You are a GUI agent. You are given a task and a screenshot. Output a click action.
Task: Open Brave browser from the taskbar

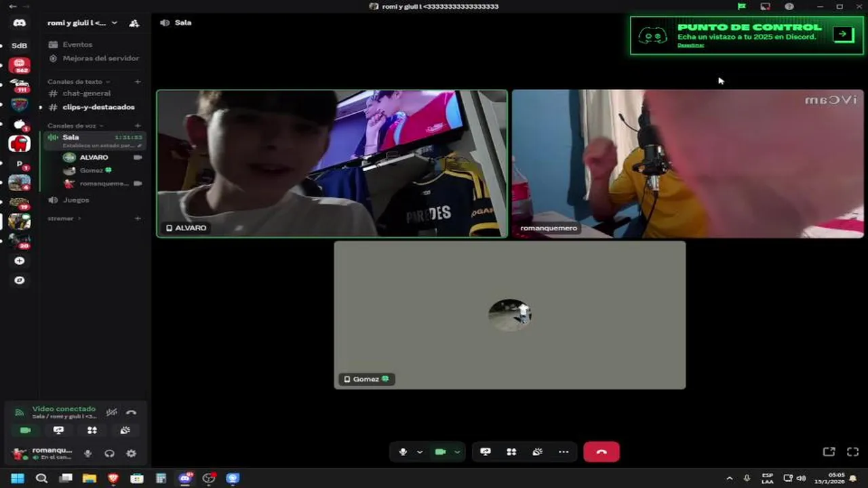click(x=113, y=479)
